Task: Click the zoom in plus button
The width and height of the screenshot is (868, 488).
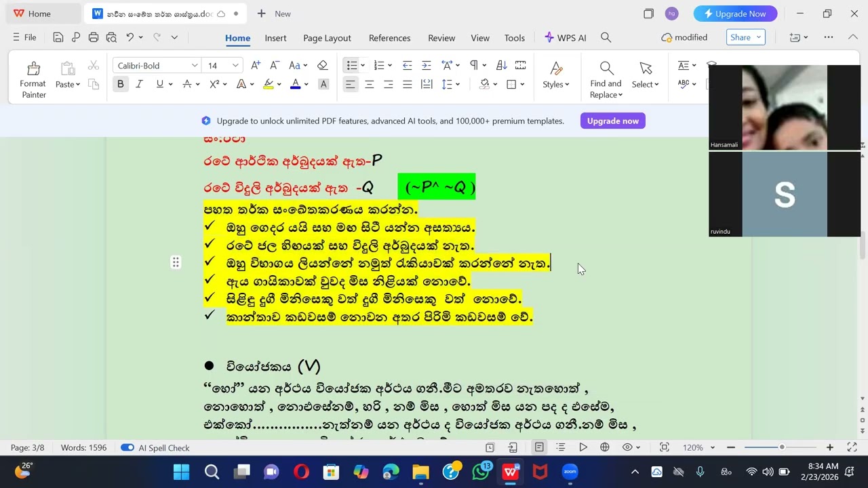Action: 829,447
